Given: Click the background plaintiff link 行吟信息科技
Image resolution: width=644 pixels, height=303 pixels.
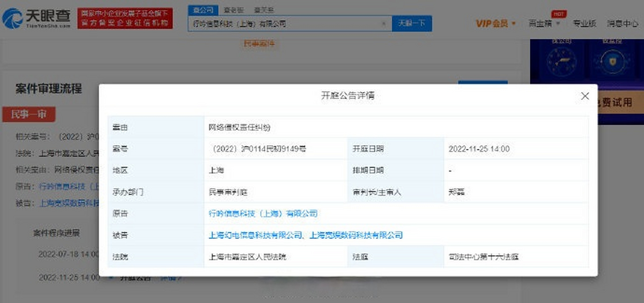Looking at the screenshot, I should coord(69,186).
